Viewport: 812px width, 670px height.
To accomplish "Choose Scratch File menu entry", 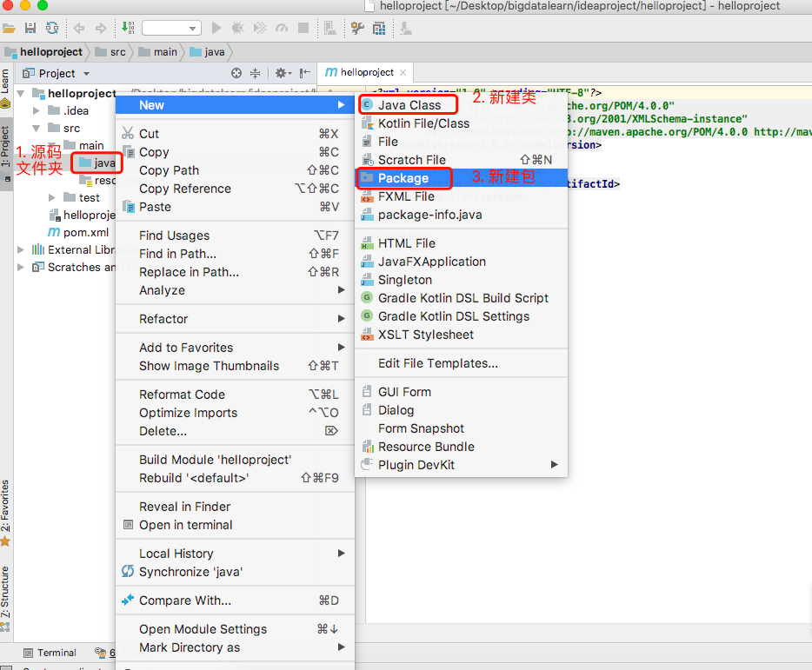I will coord(461,160).
